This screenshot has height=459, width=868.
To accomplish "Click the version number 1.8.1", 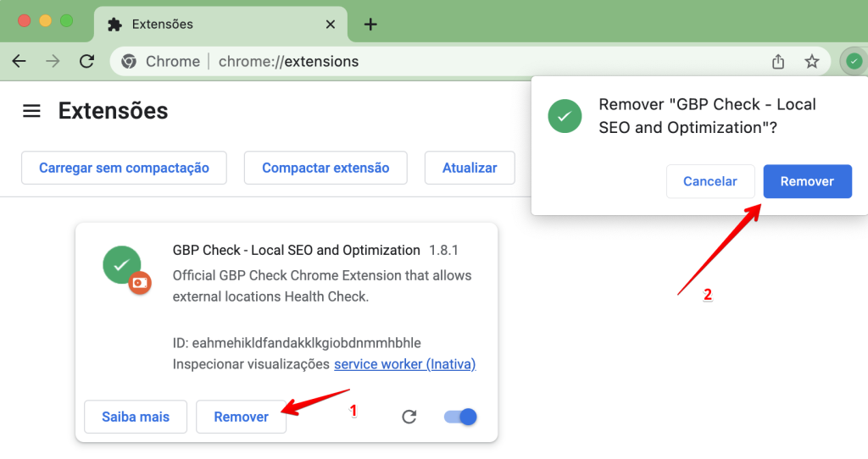I will pyautogui.click(x=443, y=251).
